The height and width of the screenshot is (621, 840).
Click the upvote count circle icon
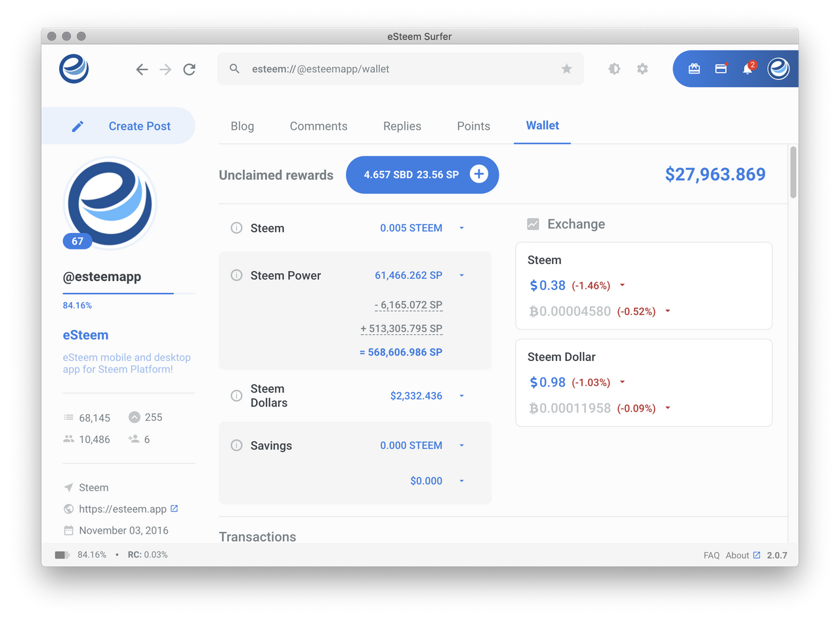point(134,417)
